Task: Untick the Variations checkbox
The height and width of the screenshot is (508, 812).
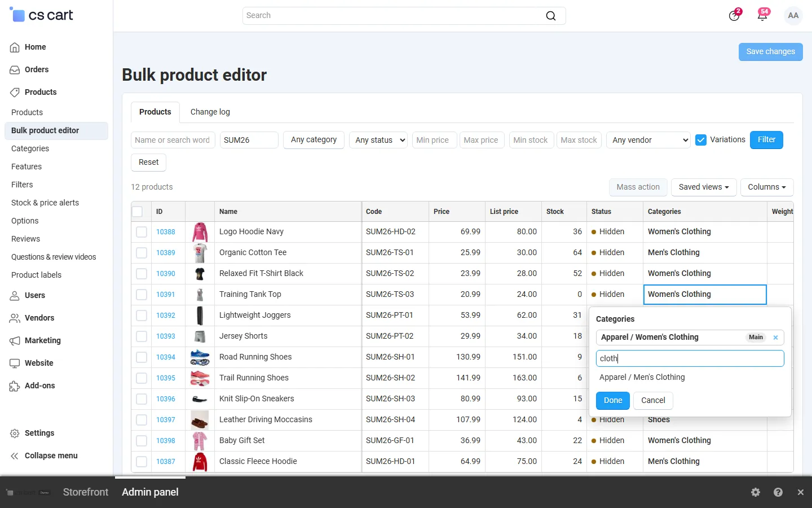Action: pyautogui.click(x=701, y=140)
